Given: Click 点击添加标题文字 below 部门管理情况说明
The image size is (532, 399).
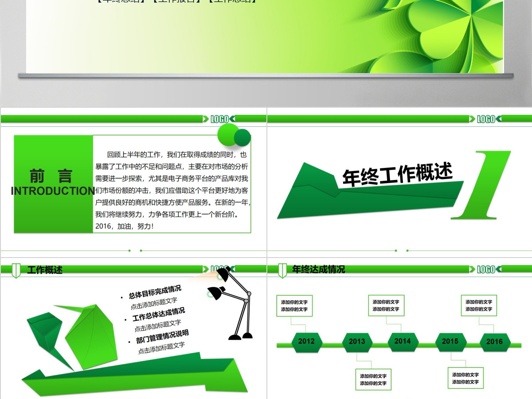Looking at the screenshot, I should (161, 348).
